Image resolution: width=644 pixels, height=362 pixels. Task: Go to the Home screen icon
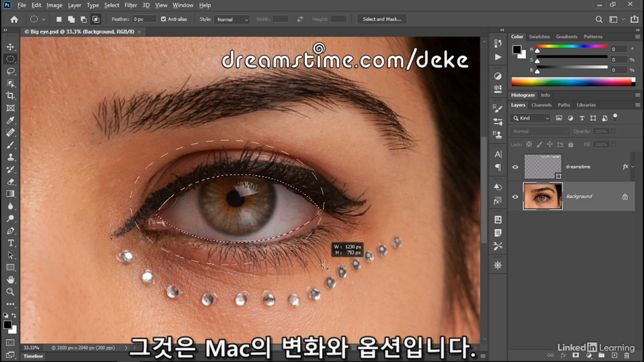point(14,19)
